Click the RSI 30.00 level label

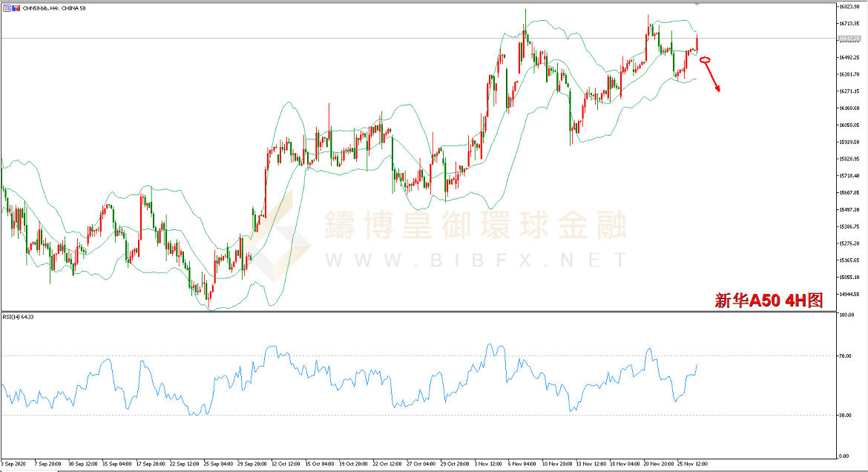(844, 415)
